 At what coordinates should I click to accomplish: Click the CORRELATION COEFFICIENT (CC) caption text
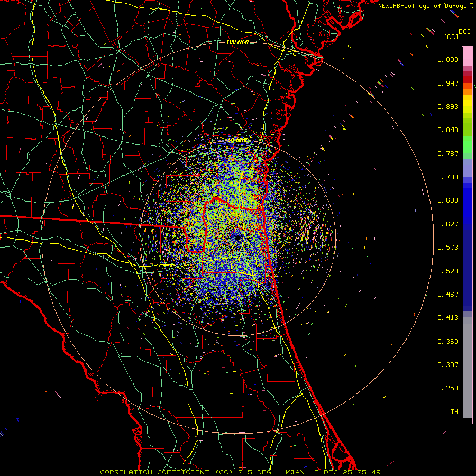[167, 472]
